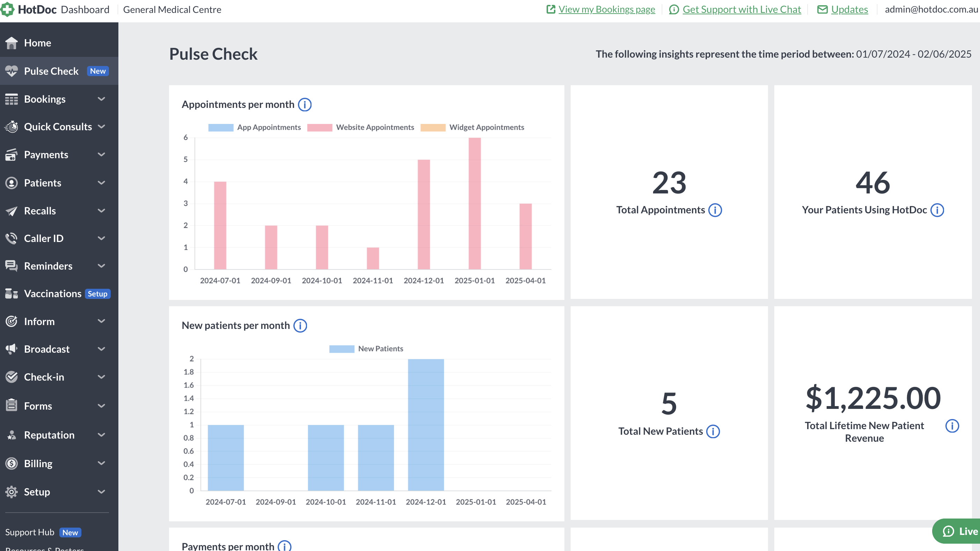Screen dimensions: 980x551
Task: Open Get Support with Live Chat link
Action: 741,9
